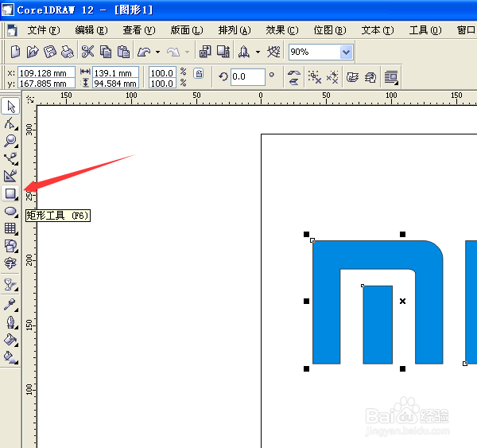Viewport: 477px width, 448px height.
Task: Select the Basic shapes tool
Action: (11, 246)
